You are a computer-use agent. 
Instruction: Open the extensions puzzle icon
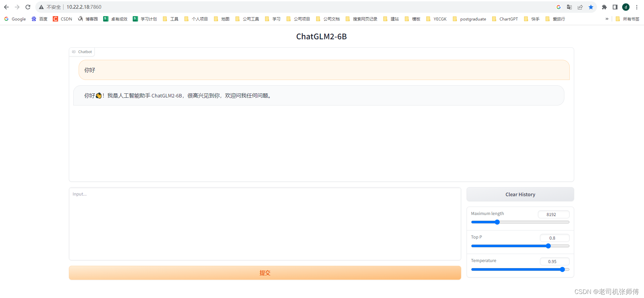604,7
